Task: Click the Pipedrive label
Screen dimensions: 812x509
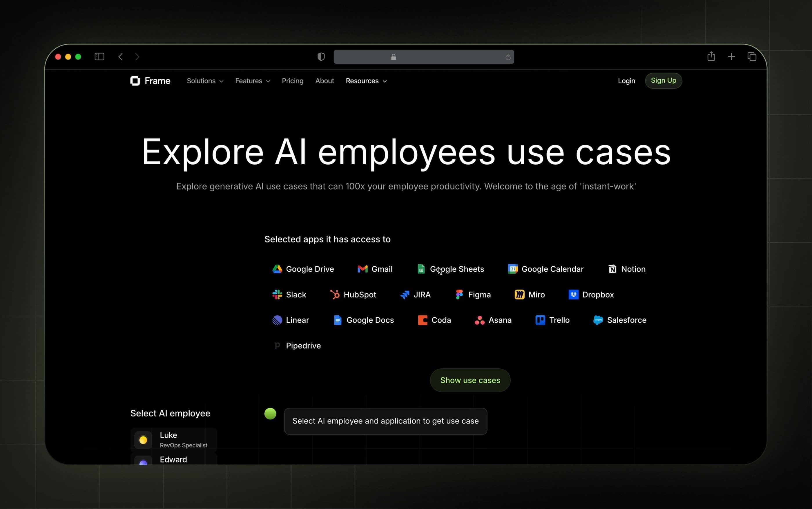Action: point(303,346)
